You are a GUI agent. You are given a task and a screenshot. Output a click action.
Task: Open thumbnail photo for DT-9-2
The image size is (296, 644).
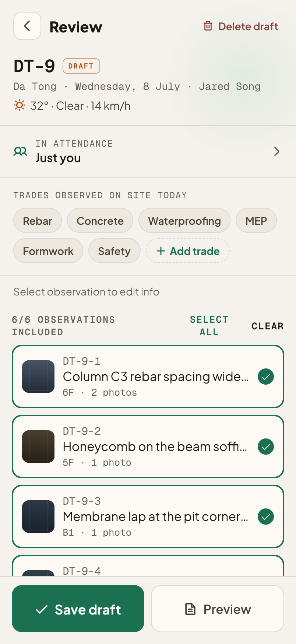[38, 447]
